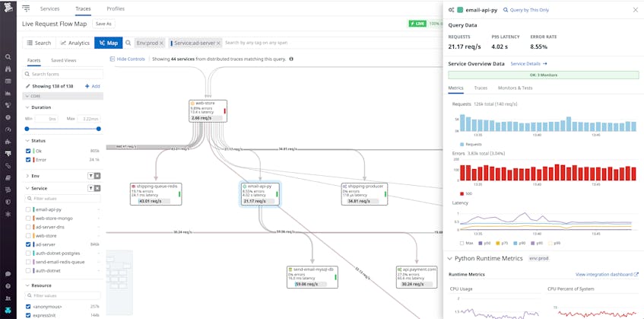Screen dimensions: 644x319
Task: Check the auth-dotnet-postgres service checkbox
Action: click(28, 254)
